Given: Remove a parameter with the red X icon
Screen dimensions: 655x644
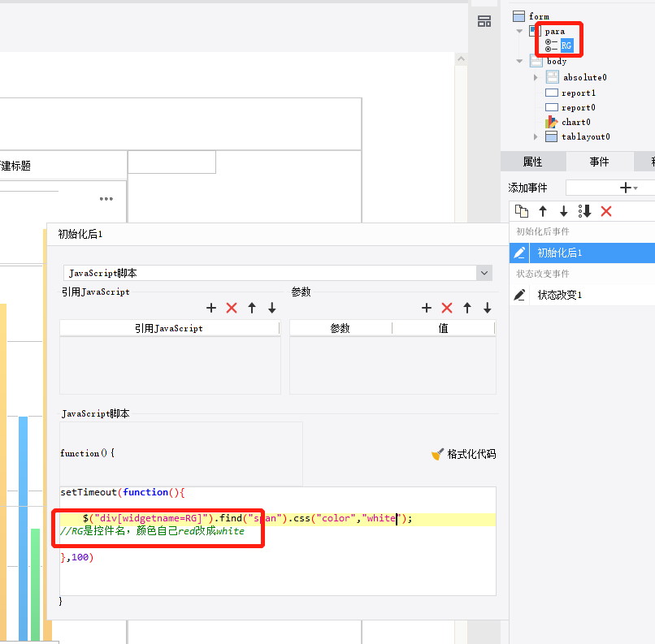Looking at the screenshot, I should (446, 308).
